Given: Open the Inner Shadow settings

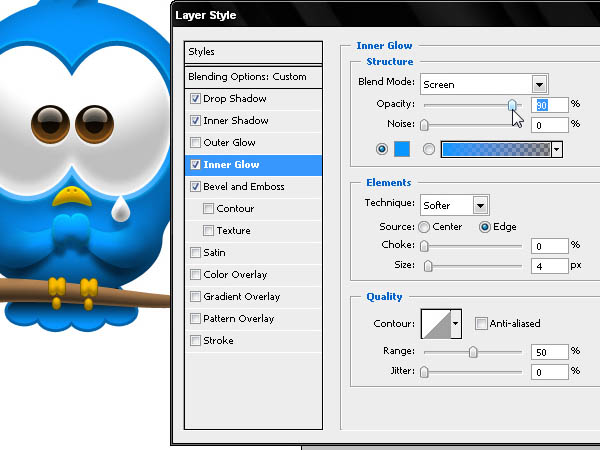Looking at the screenshot, I should tap(236, 121).
